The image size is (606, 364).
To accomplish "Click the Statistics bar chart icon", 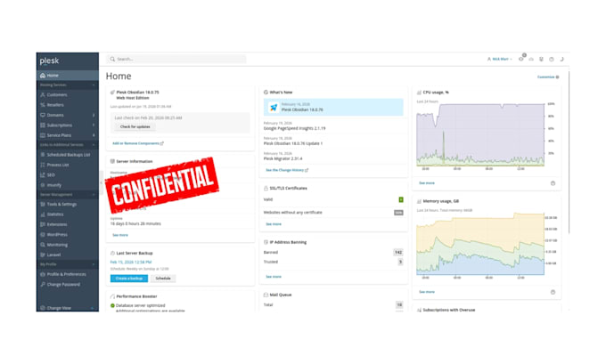I will [43, 214].
